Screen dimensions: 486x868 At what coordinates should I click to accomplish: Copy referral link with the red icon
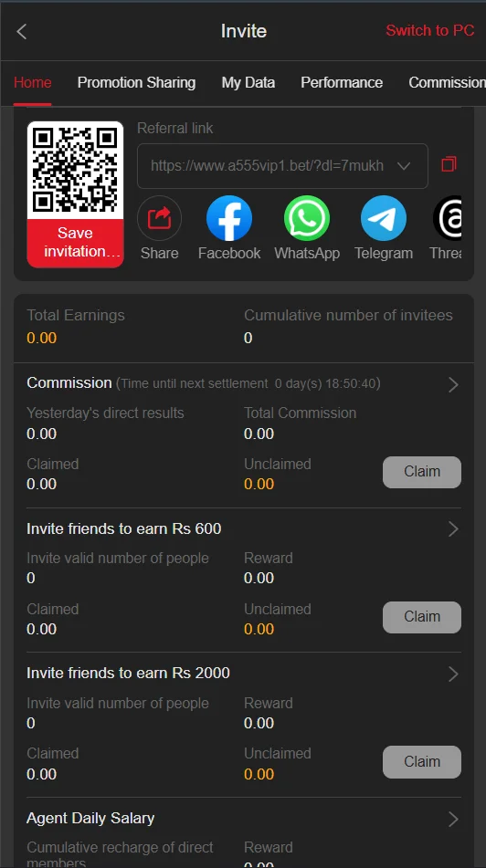tap(449, 164)
